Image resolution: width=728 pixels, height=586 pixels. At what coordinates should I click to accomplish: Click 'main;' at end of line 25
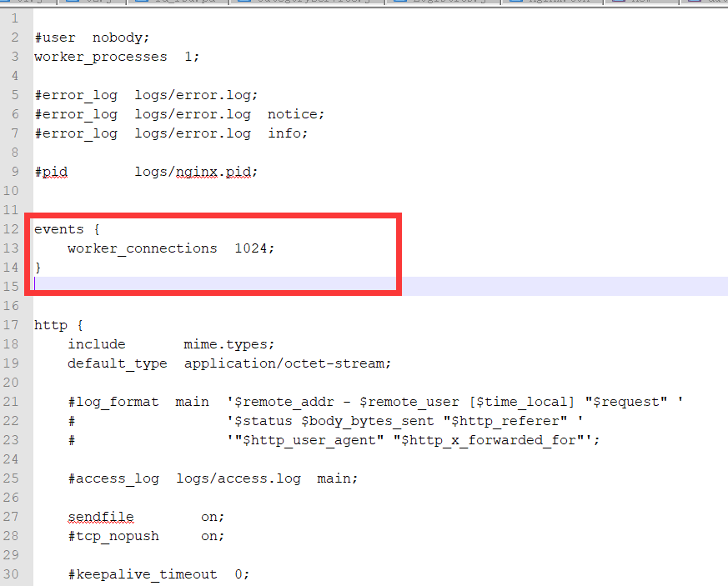pos(338,478)
